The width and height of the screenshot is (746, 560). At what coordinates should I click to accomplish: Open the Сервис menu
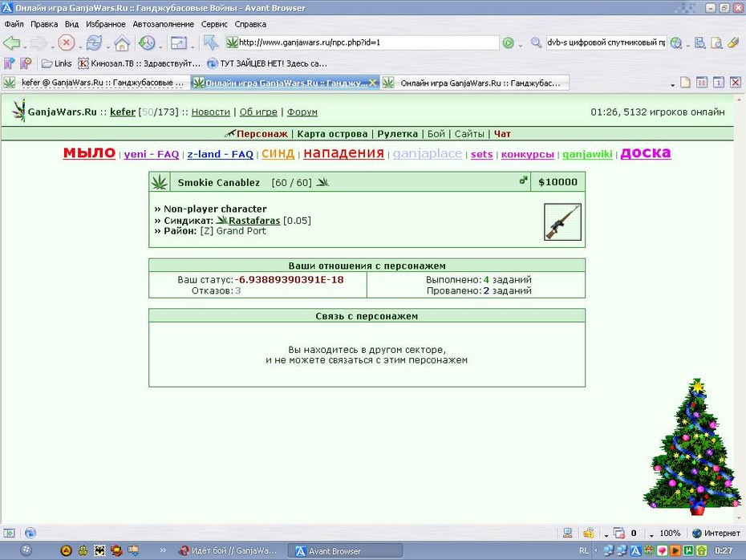[214, 24]
